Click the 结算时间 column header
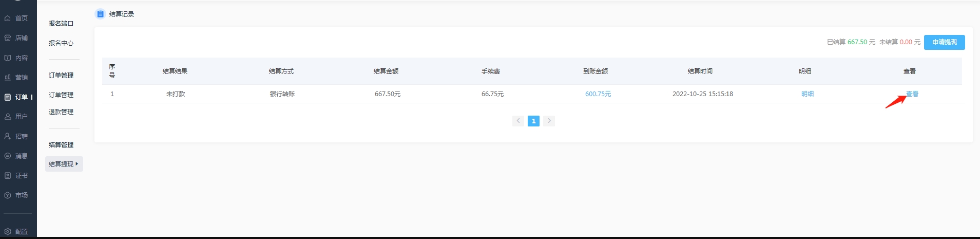 pos(700,71)
